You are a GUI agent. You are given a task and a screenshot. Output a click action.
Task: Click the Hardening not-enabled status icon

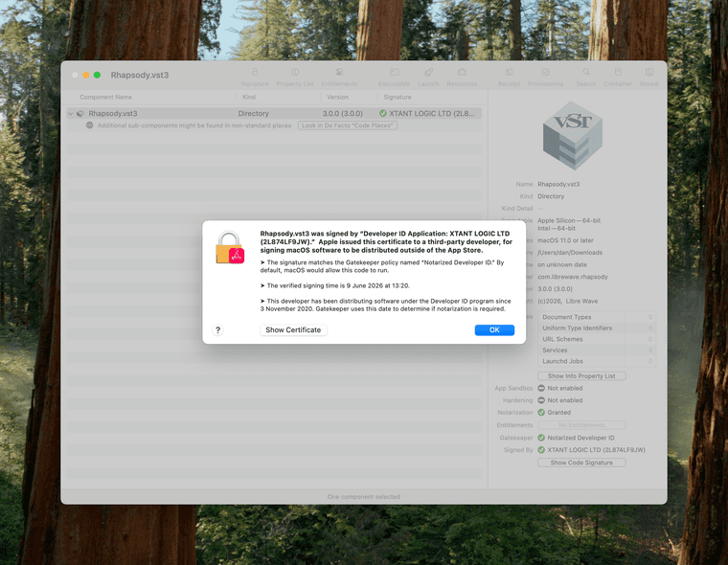(541, 400)
